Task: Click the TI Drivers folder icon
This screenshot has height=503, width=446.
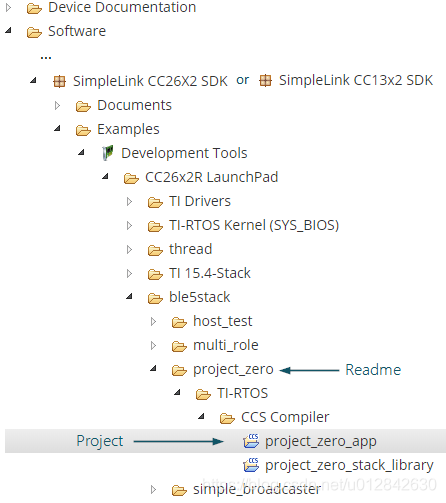Action: [x=155, y=202]
